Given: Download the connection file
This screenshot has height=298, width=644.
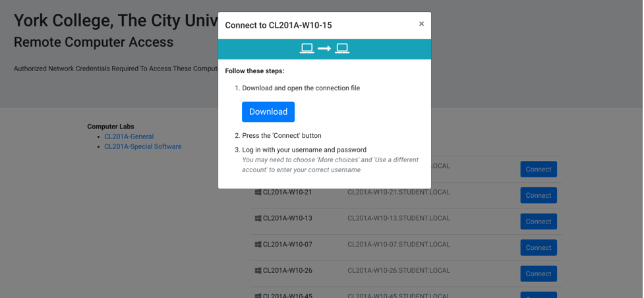Looking at the screenshot, I should (268, 112).
